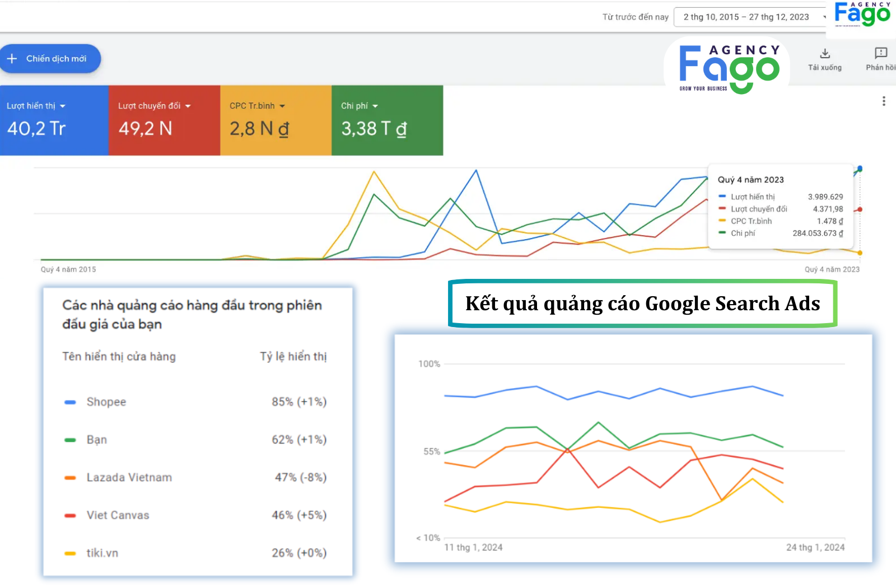The height and width of the screenshot is (588, 896).
Task: Click the Quý 4 2023 blue data point
Action: point(860,169)
